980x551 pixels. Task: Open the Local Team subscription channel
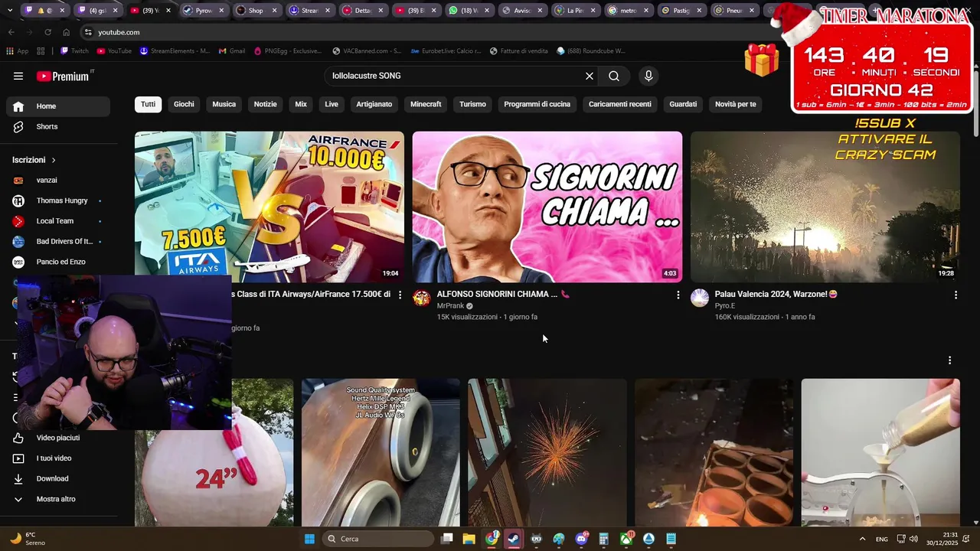coord(58,221)
